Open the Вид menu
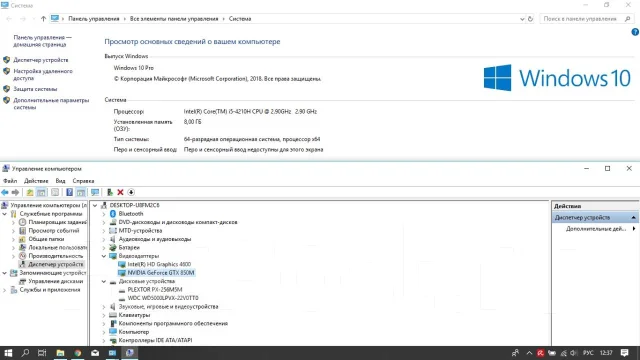 60,181
